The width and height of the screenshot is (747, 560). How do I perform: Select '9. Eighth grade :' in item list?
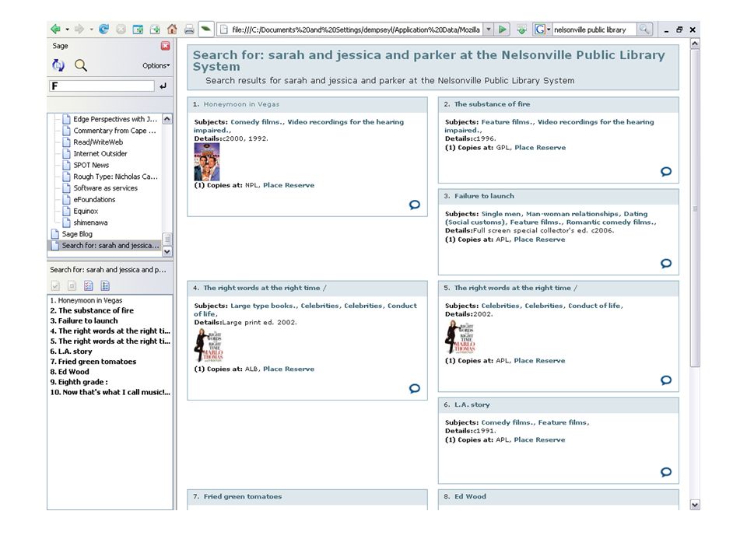coord(79,382)
